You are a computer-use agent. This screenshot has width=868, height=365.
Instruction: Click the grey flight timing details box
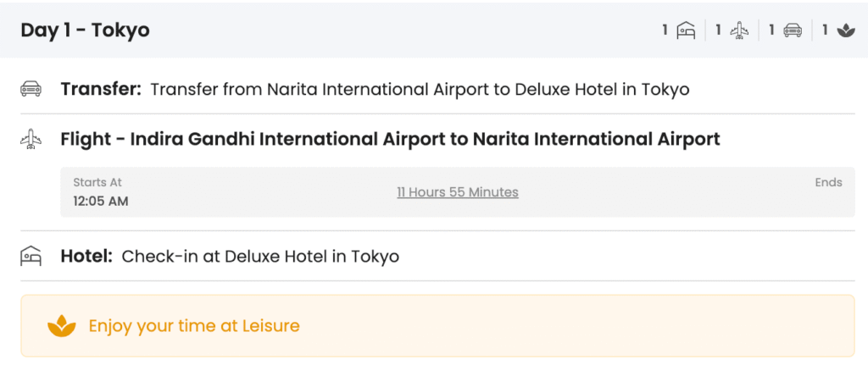458,192
